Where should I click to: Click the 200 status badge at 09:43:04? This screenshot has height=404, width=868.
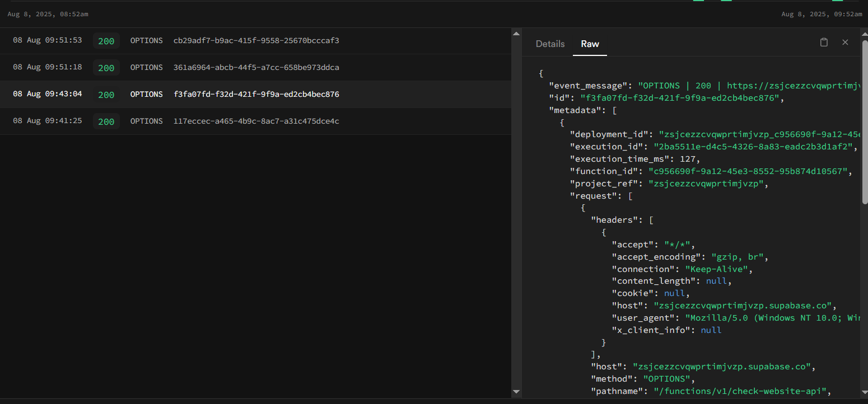pyautogui.click(x=106, y=95)
